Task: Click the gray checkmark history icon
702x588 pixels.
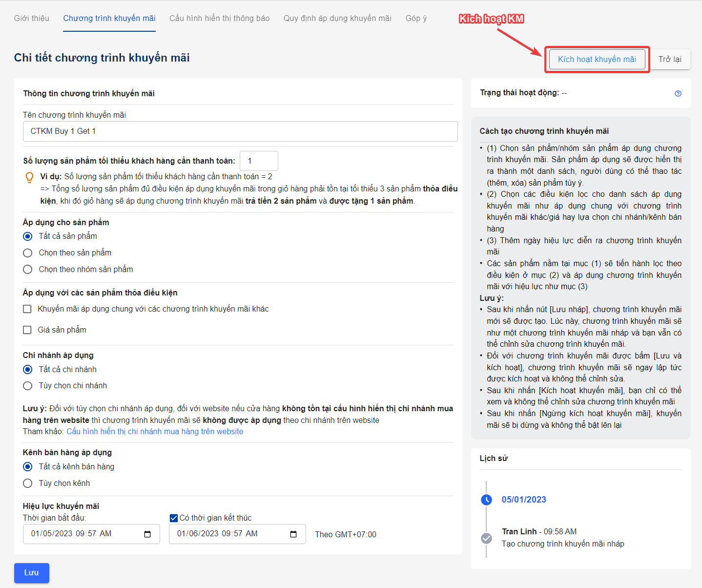Action: coord(486,538)
